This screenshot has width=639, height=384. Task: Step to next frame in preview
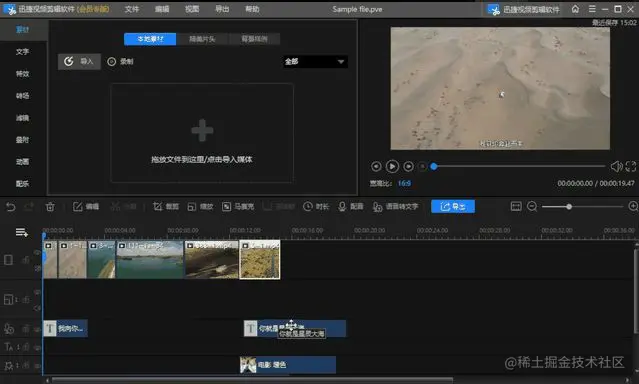408,166
